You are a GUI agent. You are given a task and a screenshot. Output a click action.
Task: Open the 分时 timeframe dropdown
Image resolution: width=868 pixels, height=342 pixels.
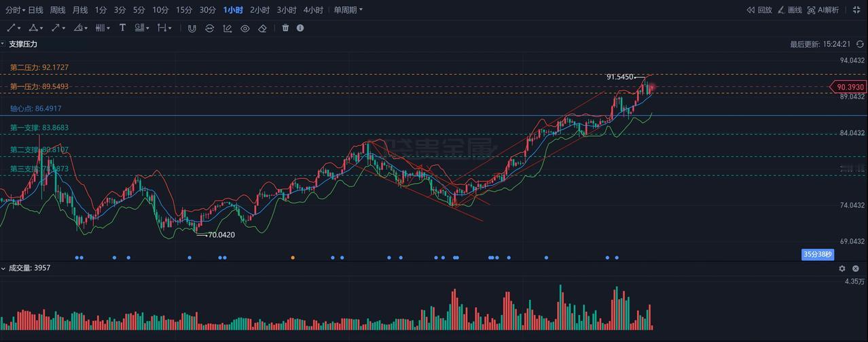(15, 10)
